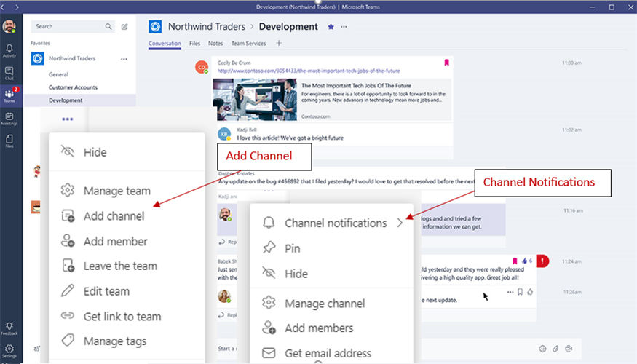Click the Feedback lightbulb icon
Viewport: 637px width, 364px height.
[9, 328]
